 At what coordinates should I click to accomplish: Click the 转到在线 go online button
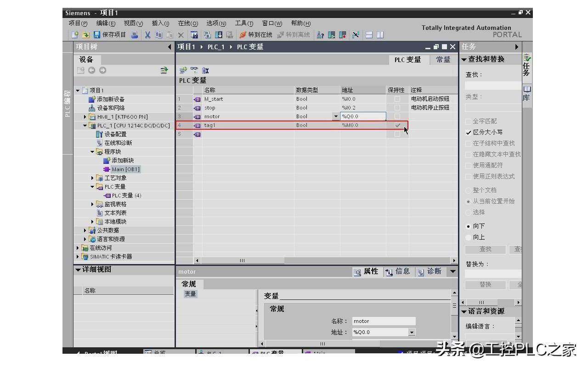tap(255, 35)
